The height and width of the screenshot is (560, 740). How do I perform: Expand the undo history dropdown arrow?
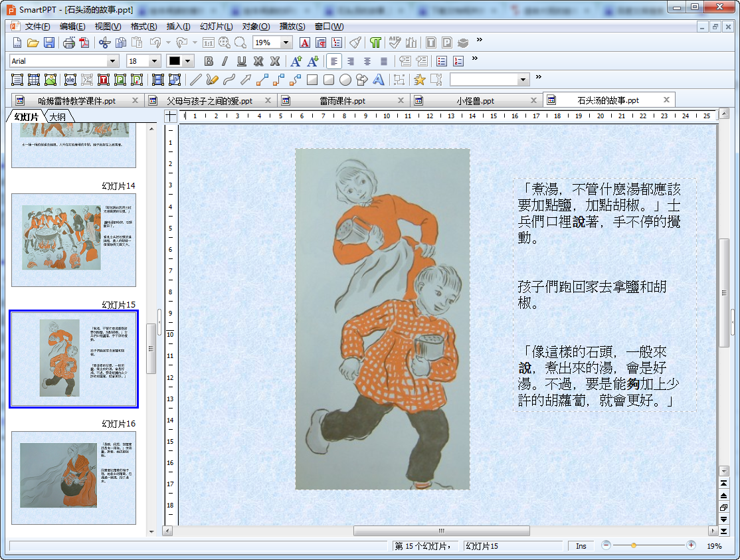[x=169, y=43]
